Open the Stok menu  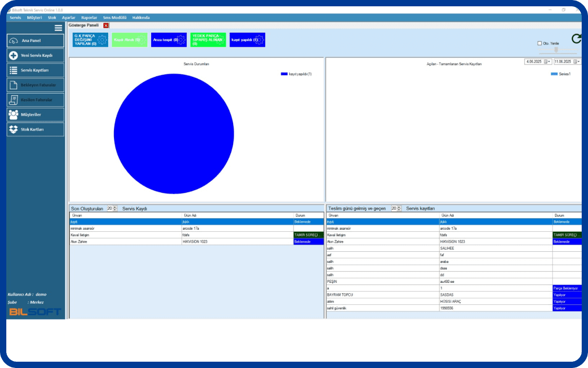tap(52, 18)
